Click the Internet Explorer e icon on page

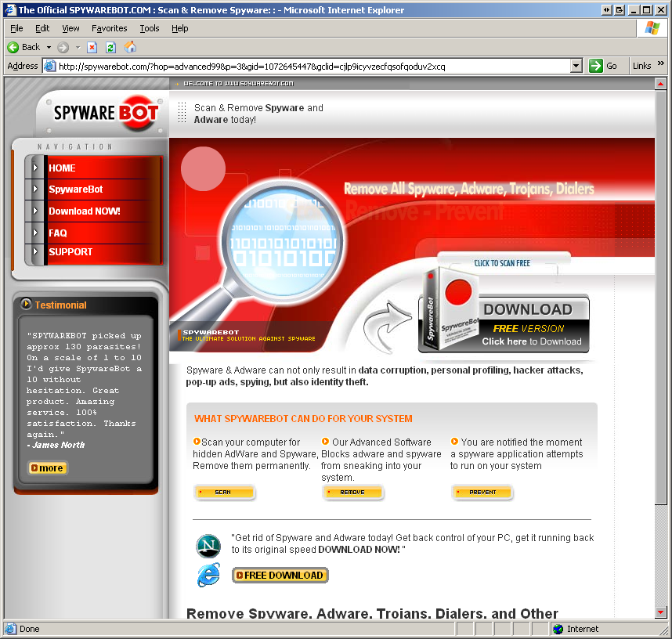[x=208, y=575]
